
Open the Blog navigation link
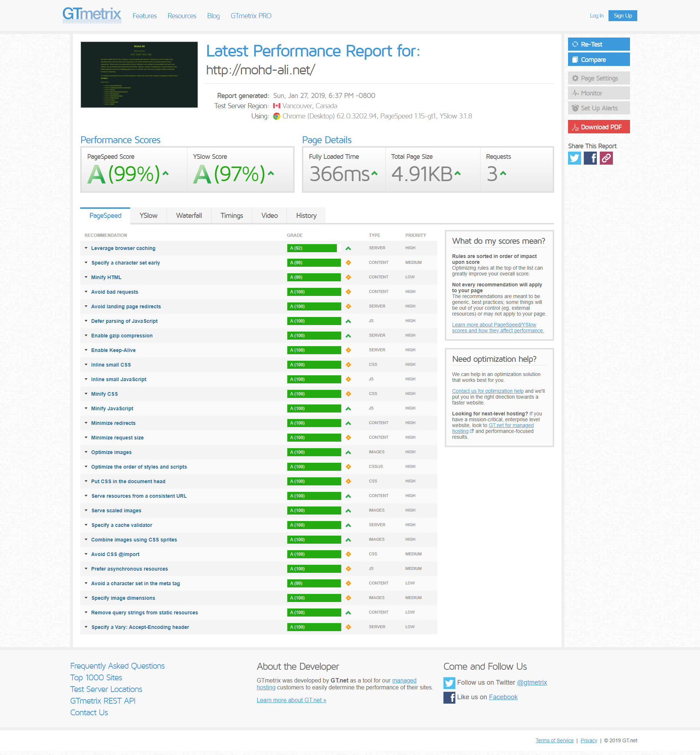point(213,16)
